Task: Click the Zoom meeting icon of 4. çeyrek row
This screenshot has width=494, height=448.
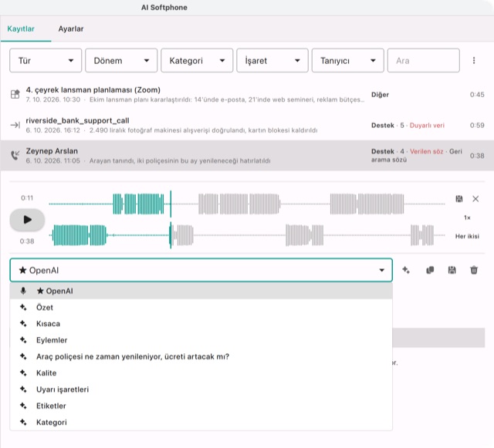Action: point(15,94)
